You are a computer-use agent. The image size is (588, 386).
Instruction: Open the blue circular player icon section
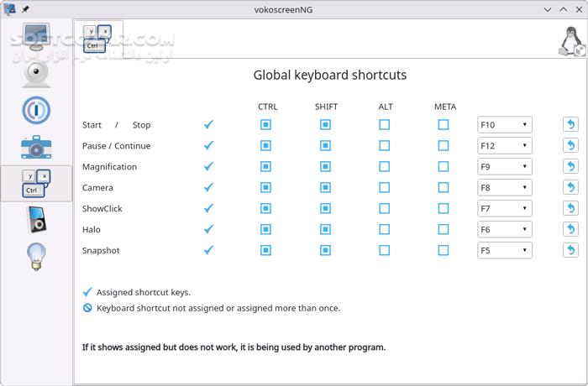[x=36, y=110]
